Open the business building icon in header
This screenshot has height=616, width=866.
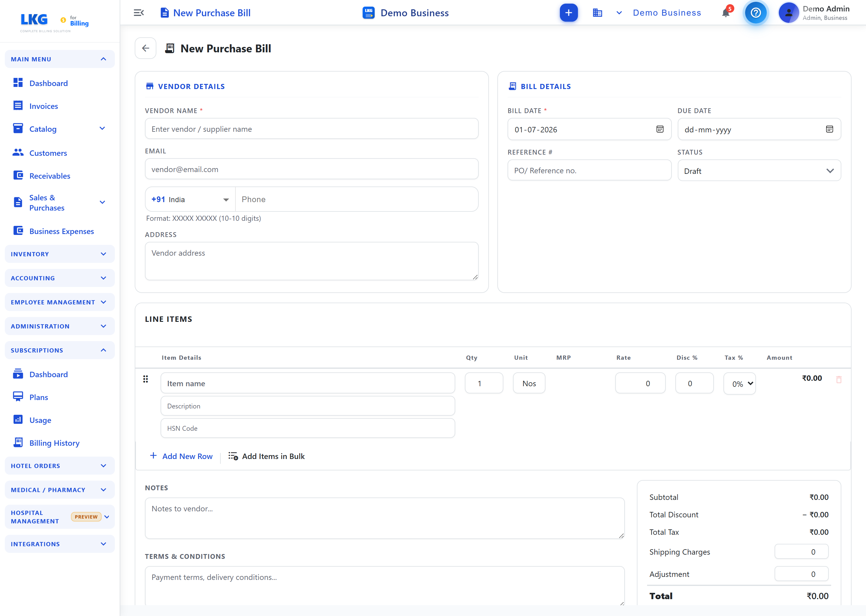597,13
